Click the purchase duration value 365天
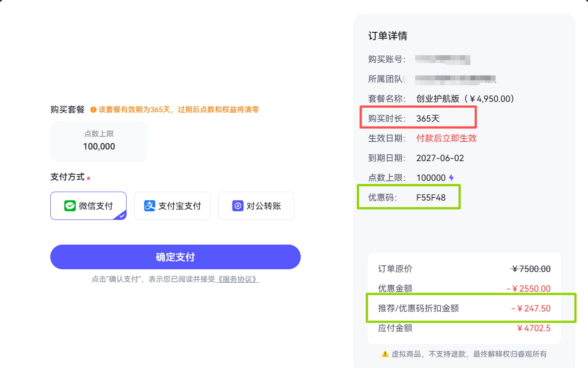The image size is (588, 368). [429, 118]
